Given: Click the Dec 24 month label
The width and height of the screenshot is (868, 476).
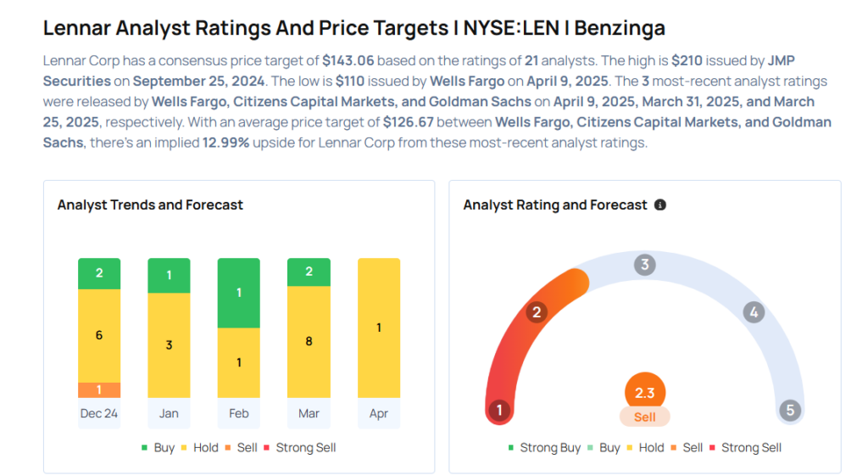Looking at the screenshot, I should click(99, 413).
